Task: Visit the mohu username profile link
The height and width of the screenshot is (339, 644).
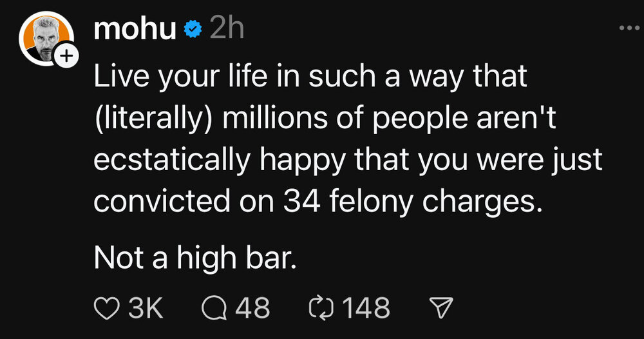Action: coord(135,30)
